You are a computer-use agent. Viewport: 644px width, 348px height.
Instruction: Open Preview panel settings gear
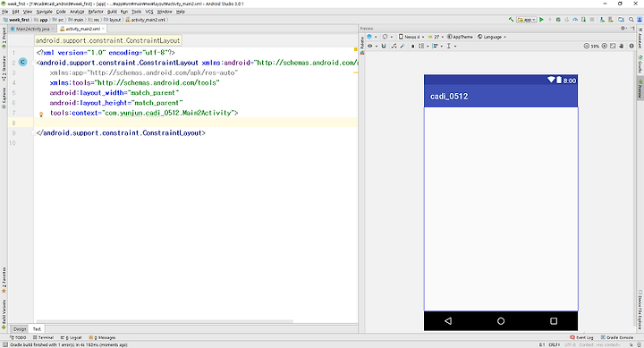[623, 29]
